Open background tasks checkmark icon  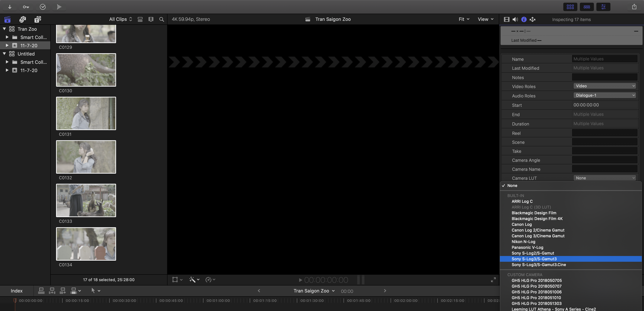pos(43,7)
